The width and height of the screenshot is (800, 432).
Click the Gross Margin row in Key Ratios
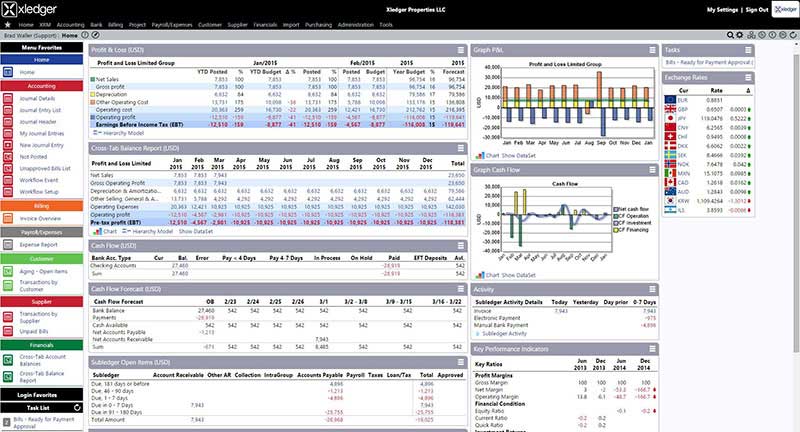(x=565, y=383)
